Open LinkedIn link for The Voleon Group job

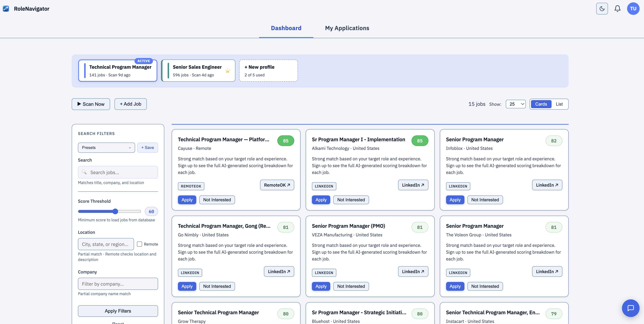[x=547, y=271]
